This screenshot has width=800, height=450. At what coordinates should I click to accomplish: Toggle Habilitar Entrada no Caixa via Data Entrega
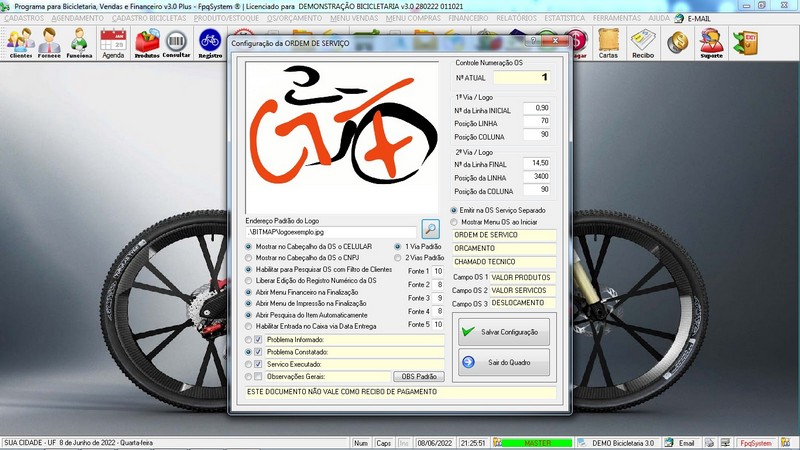[248, 327]
